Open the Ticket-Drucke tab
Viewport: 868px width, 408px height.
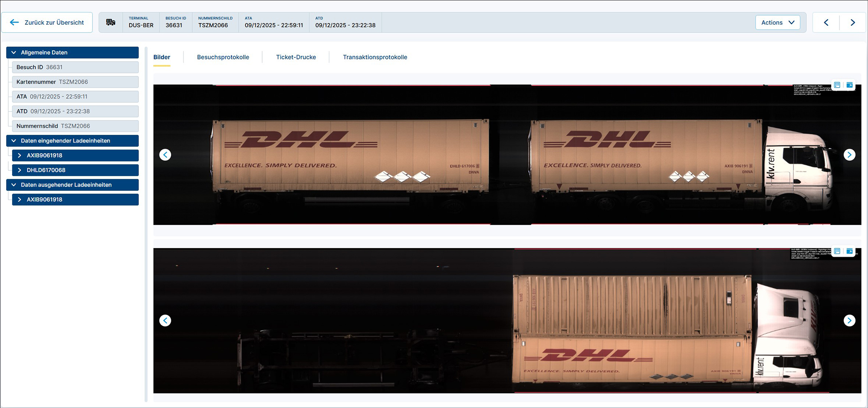click(296, 57)
